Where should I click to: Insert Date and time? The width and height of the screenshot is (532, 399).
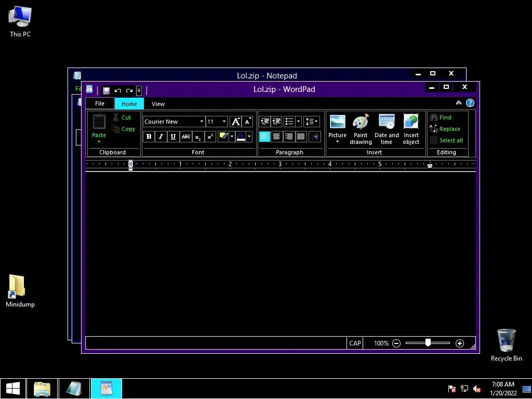387,129
